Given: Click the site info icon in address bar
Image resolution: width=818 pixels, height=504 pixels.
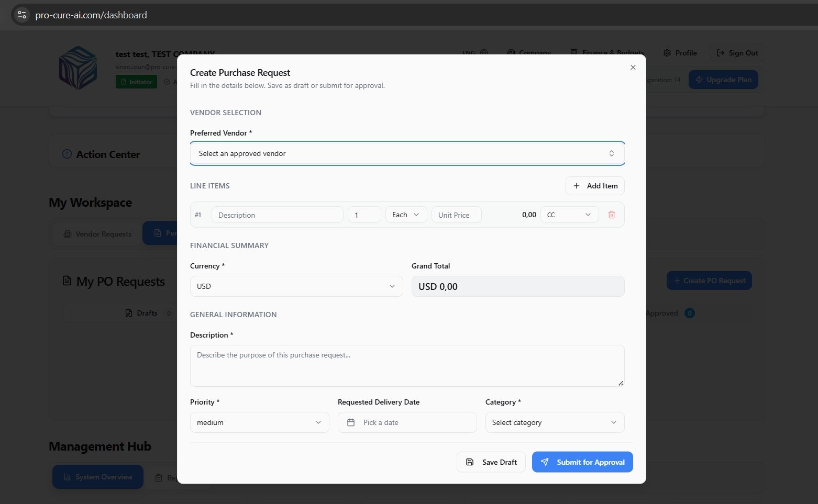Looking at the screenshot, I should [x=21, y=15].
